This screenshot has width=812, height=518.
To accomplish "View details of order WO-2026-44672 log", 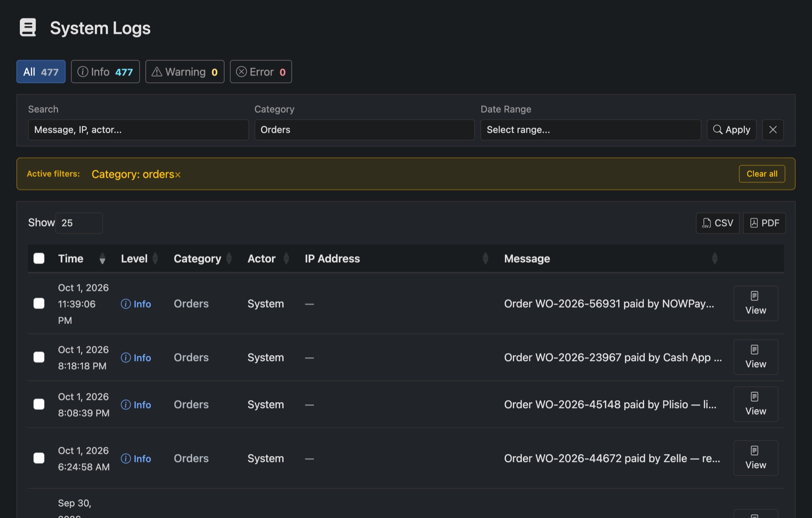I will point(756,458).
